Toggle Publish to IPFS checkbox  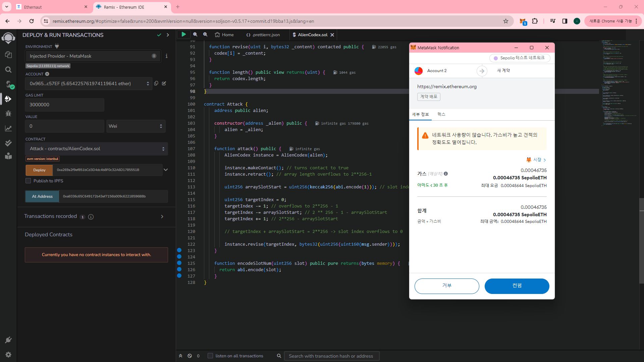coord(28,181)
